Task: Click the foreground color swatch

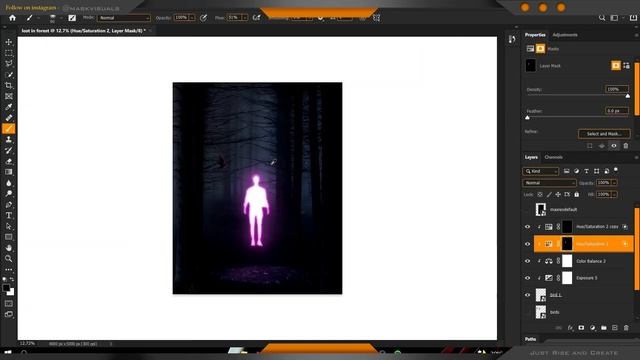Action: coord(6,288)
